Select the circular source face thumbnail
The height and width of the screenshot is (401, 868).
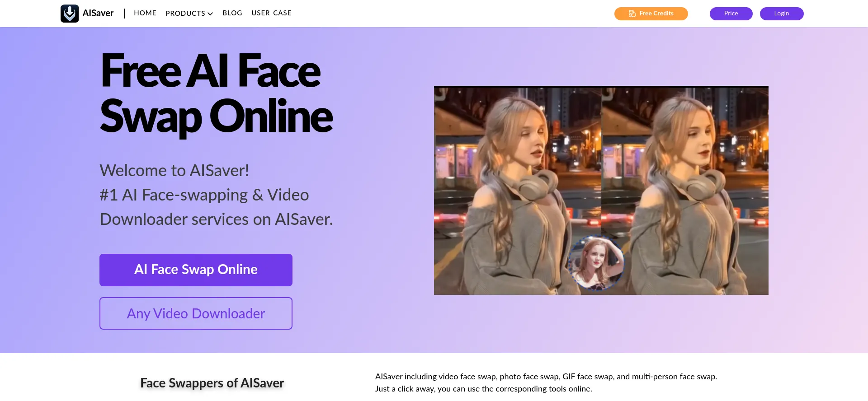(x=596, y=263)
